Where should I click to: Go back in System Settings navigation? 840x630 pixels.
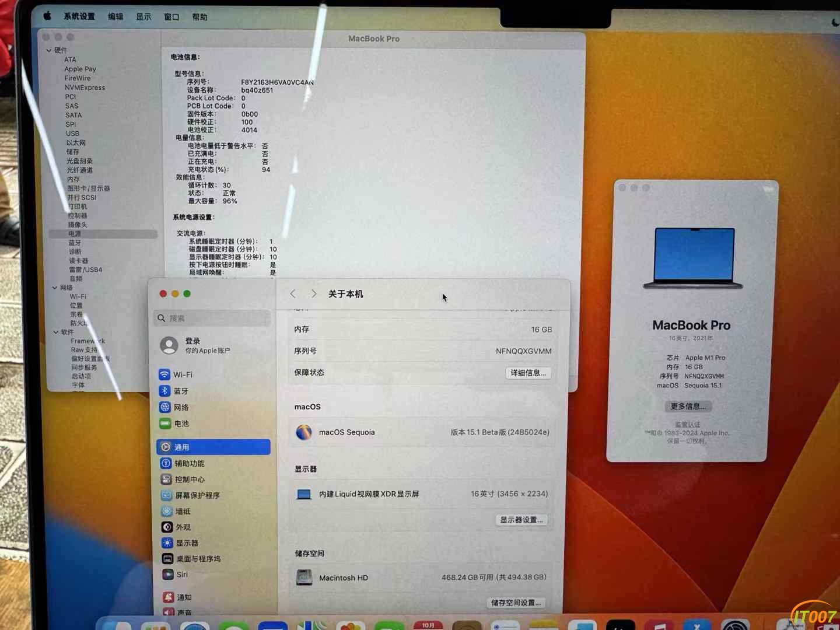[293, 293]
